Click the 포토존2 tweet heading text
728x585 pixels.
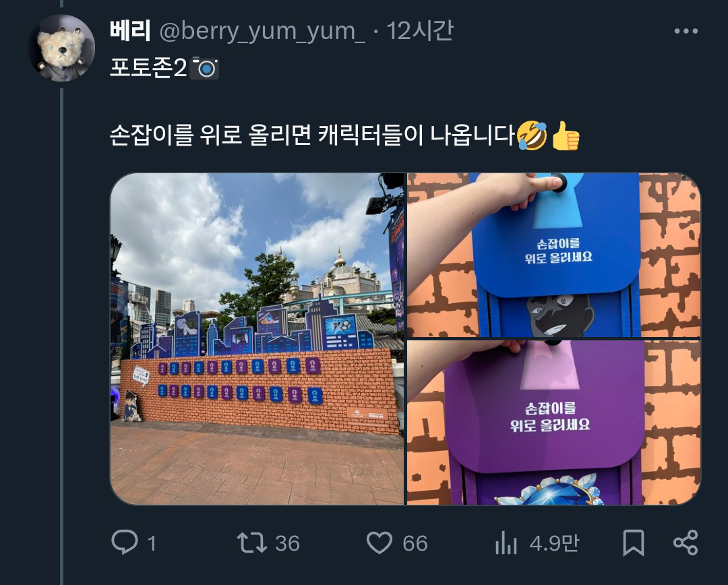[148, 68]
